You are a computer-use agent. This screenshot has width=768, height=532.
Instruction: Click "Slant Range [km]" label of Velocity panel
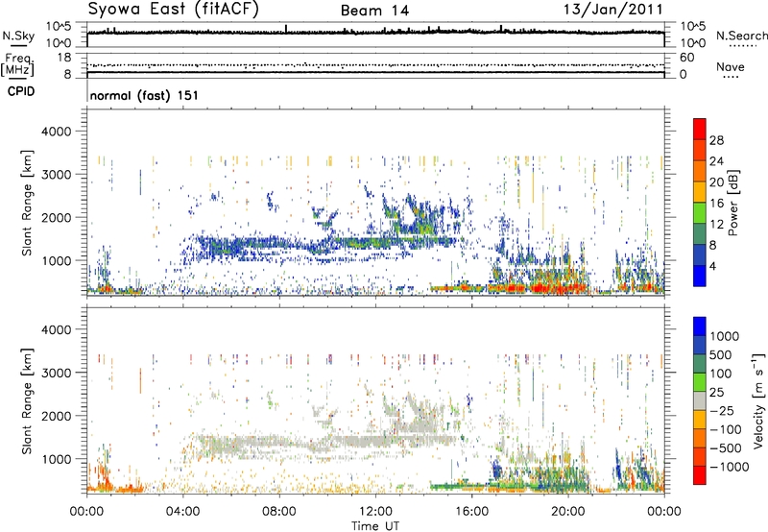point(27,401)
